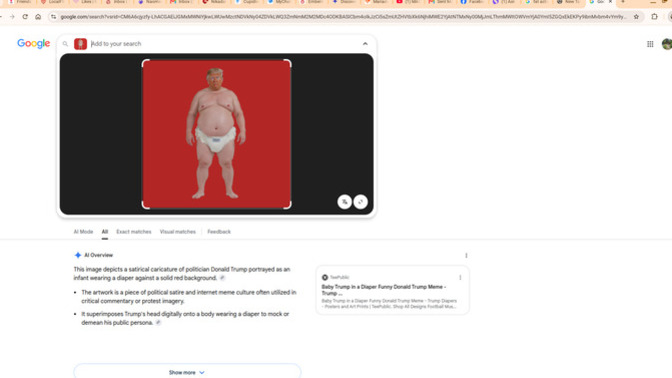The image size is (672, 378).
Task: Open the Google apps grid
Action: pos(650,44)
